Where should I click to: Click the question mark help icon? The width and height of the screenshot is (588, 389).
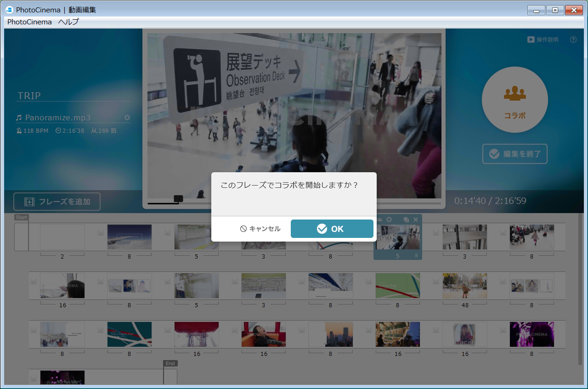tap(573, 39)
